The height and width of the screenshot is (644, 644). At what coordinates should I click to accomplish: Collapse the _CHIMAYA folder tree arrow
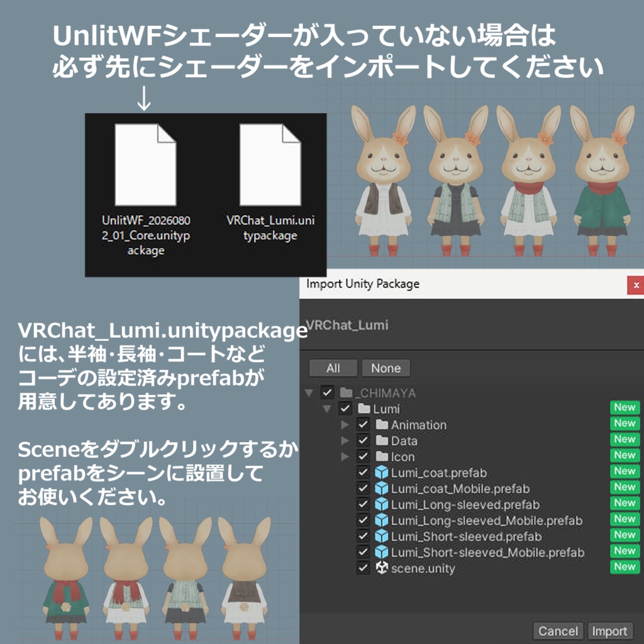tap(309, 392)
